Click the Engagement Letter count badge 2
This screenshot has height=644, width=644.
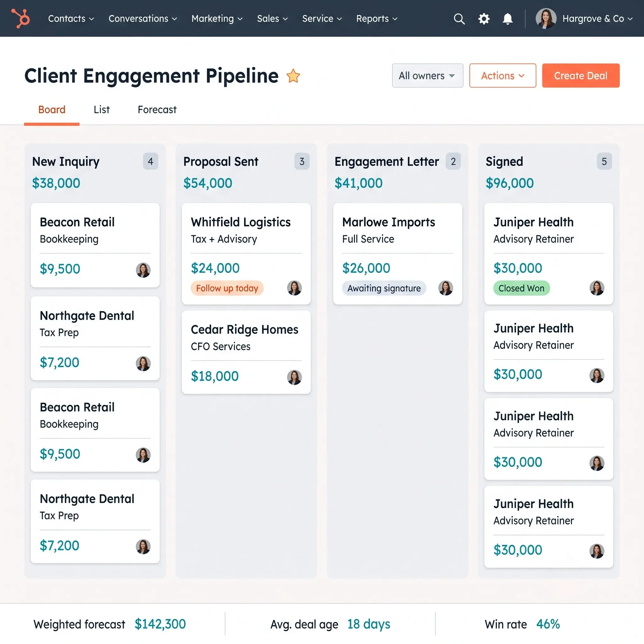pyautogui.click(x=453, y=161)
